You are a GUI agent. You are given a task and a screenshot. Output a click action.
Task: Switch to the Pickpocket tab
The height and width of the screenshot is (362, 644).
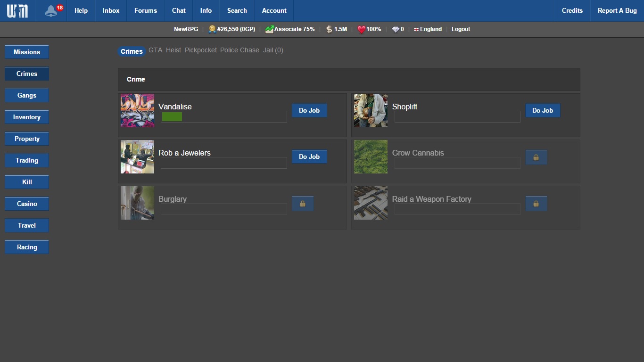click(201, 50)
